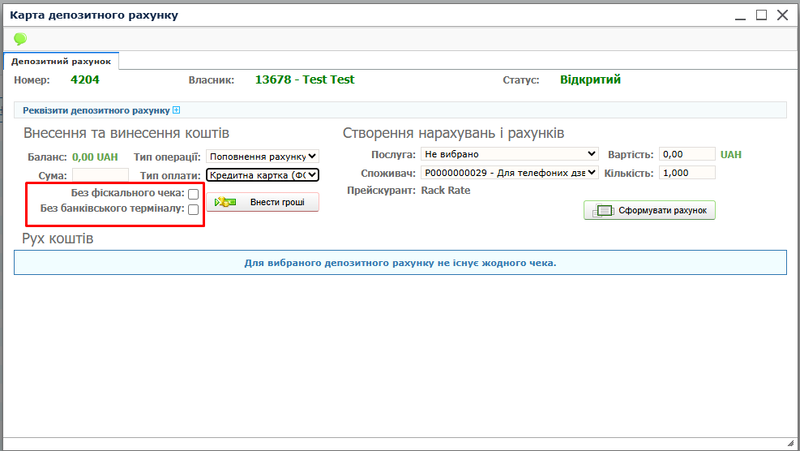Enable the Без фіскального чека checkbox

pyautogui.click(x=193, y=193)
